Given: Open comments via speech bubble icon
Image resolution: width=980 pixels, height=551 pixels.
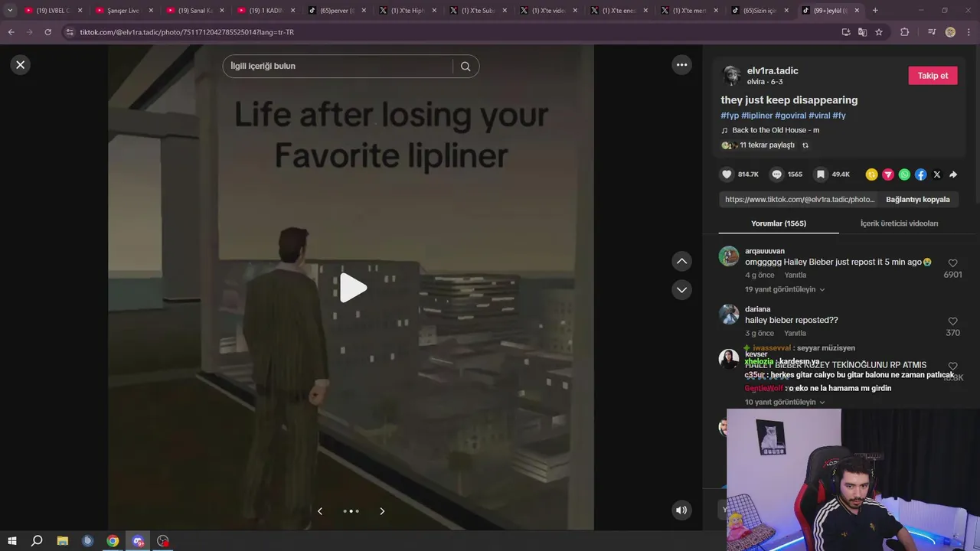Looking at the screenshot, I should (776, 174).
